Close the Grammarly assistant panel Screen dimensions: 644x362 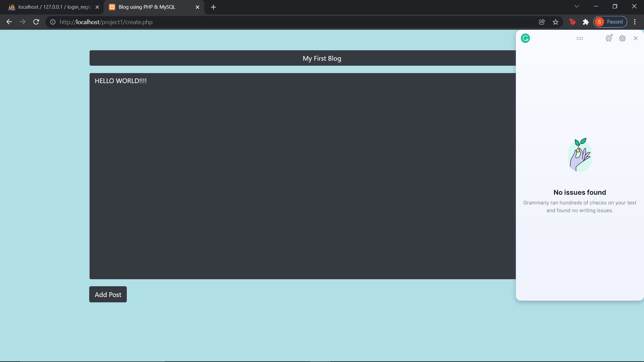point(636,38)
